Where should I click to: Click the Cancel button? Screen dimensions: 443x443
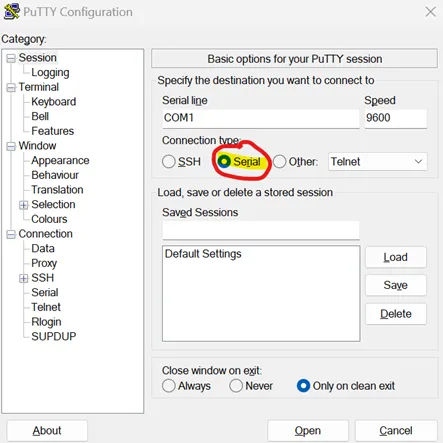pos(396,431)
